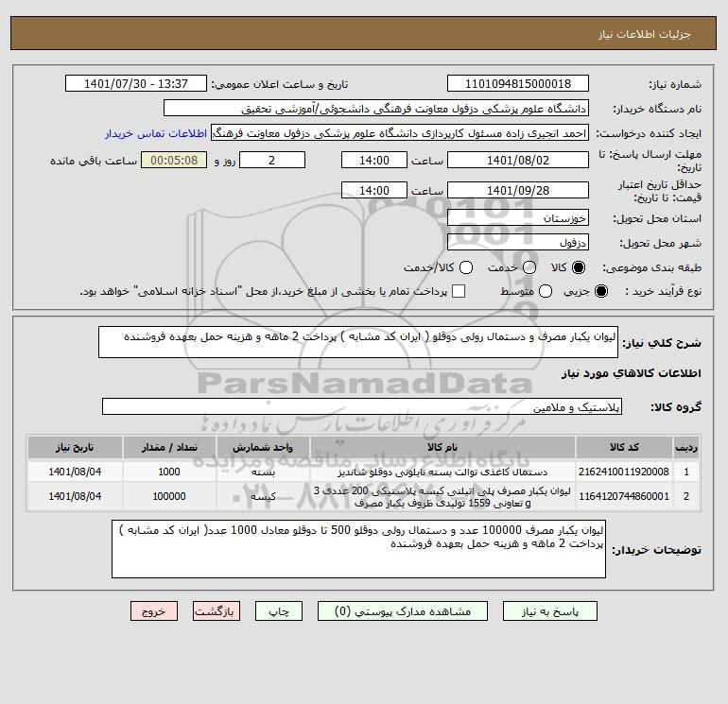The height and width of the screenshot is (704, 728).
Task: Click row 1 need date 1401/08/04
Action: click(75, 472)
